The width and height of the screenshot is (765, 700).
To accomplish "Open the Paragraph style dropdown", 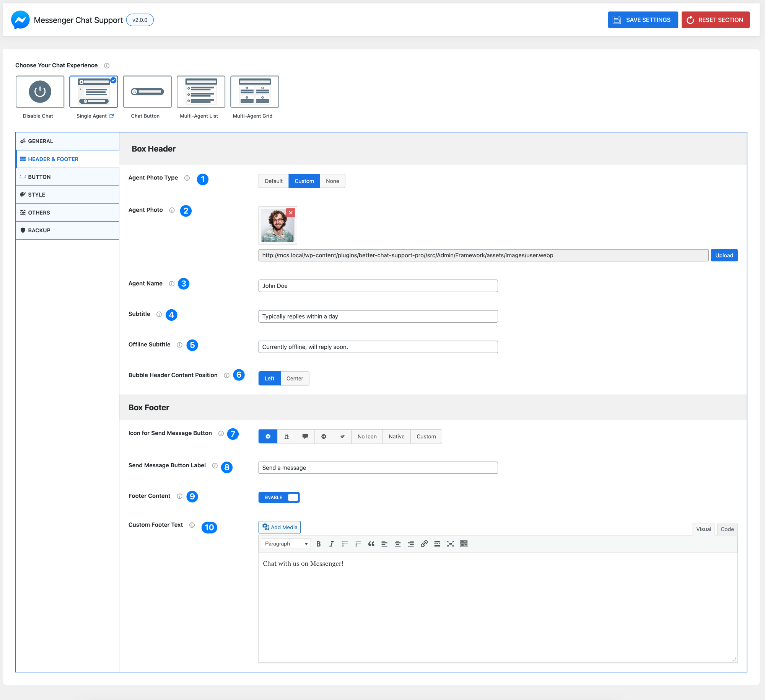I will 285,543.
